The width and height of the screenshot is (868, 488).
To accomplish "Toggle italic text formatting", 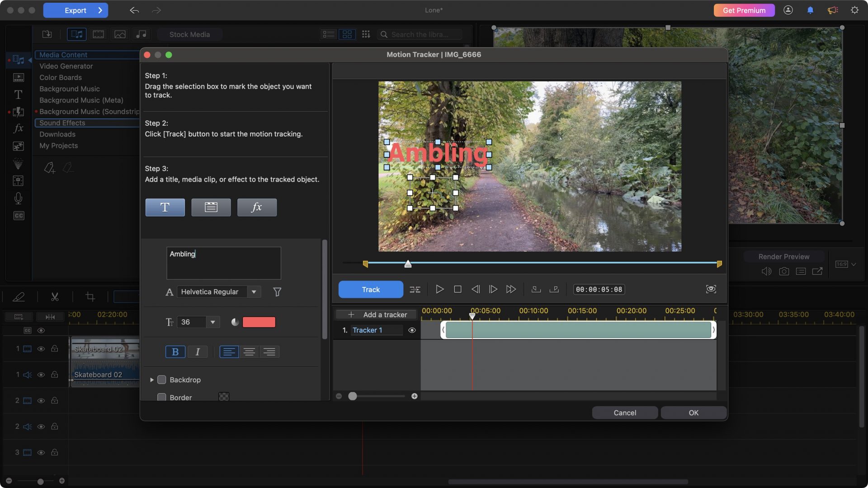I will pos(198,352).
